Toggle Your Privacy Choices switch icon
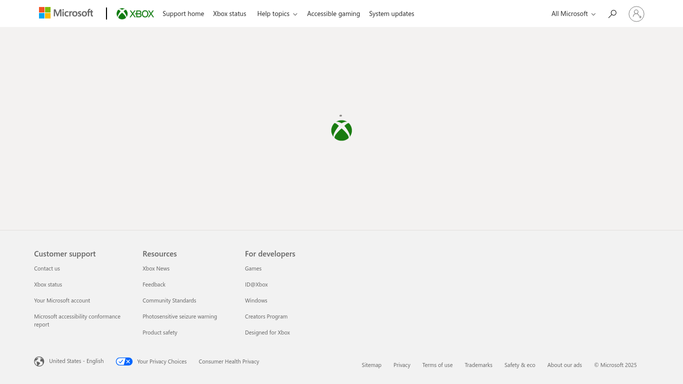 click(x=124, y=361)
